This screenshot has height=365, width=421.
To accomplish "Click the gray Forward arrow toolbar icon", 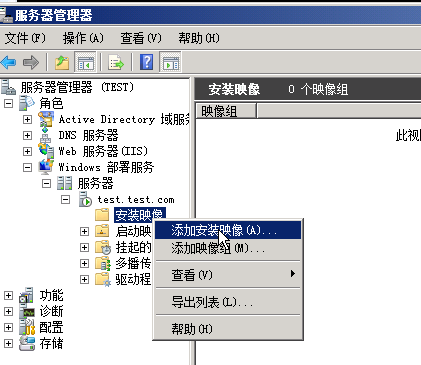I will point(31,62).
